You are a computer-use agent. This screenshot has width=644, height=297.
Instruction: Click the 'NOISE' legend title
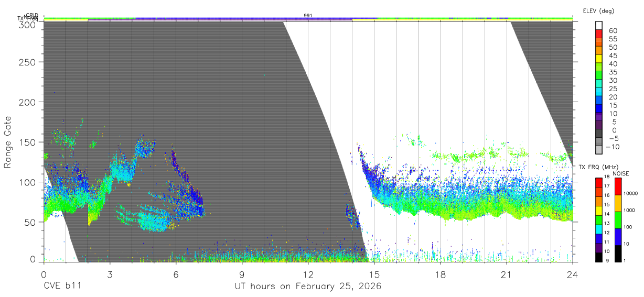click(x=621, y=173)
